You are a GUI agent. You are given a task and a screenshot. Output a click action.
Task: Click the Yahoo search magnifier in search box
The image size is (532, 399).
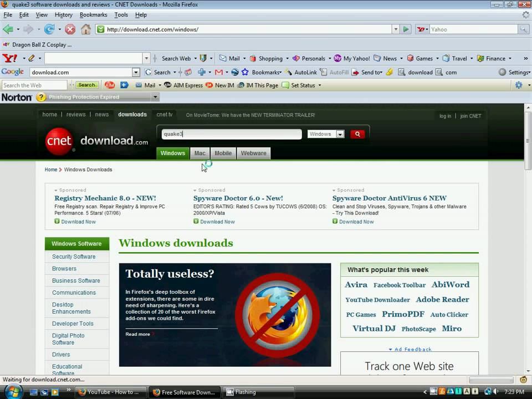(524, 29)
